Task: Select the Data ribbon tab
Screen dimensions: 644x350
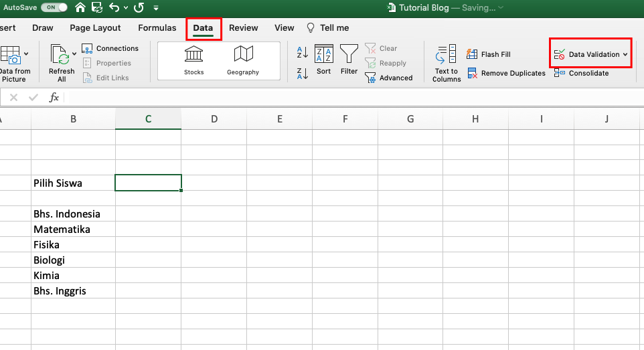Action: coord(204,28)
